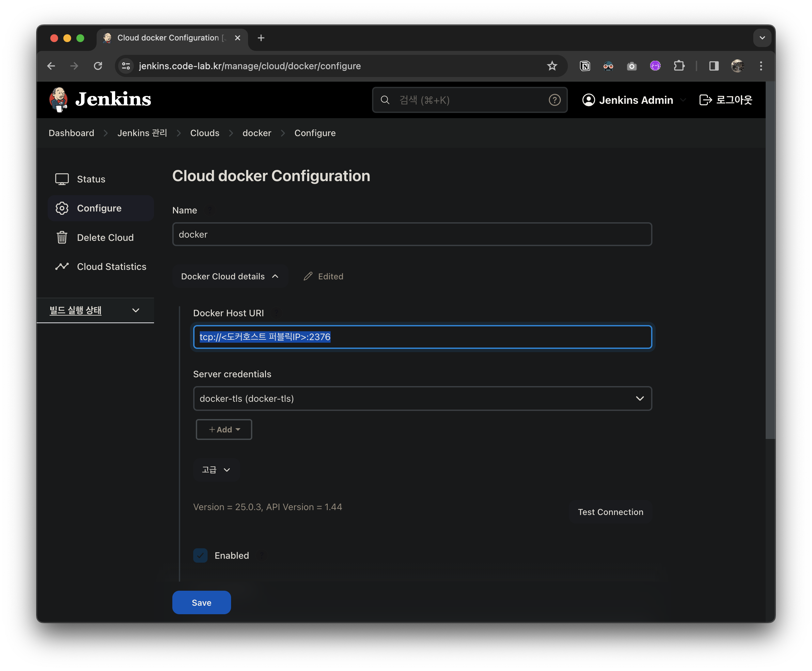The height and width of the screenshot is (671, 812).
Task: Bookmark this page with star icon
Action: [552, 66]
